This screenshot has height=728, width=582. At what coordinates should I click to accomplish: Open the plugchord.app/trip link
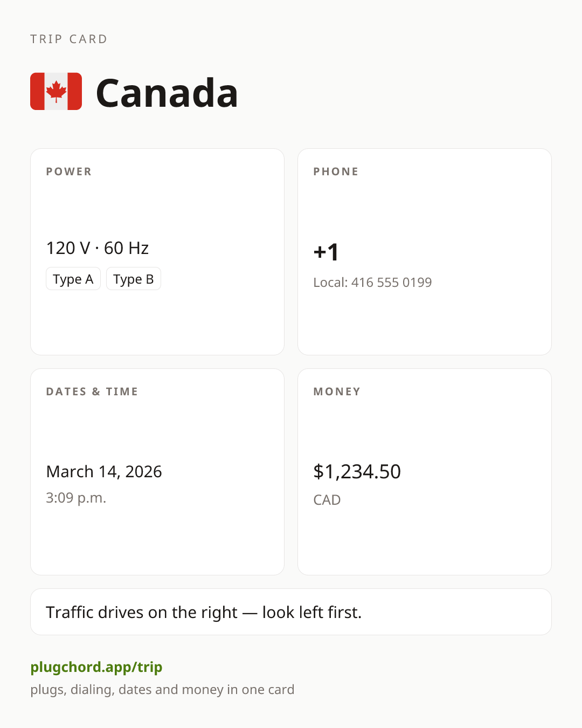click(96, 667)
